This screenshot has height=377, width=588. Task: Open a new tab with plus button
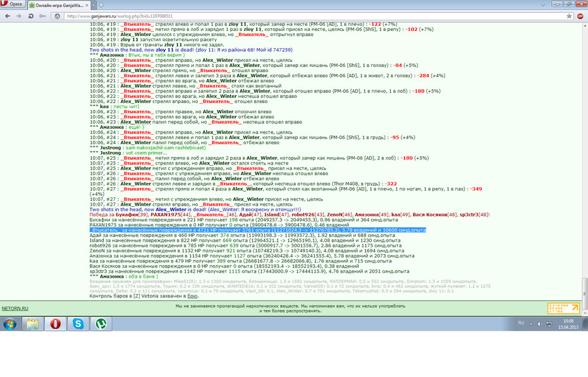[x=101, y=5]
